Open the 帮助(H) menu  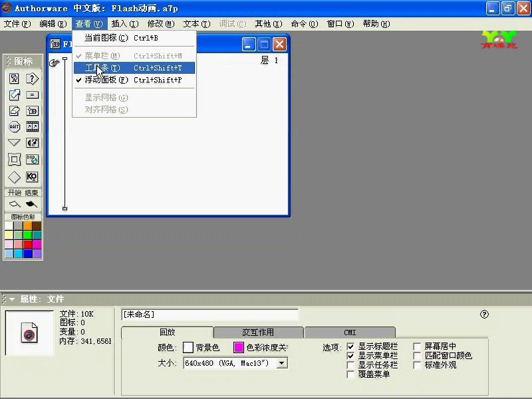click(376, 24)
